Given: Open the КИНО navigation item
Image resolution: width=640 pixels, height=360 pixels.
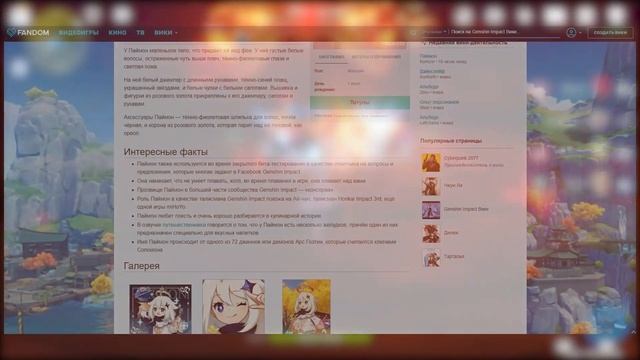Looking at the screenshot, I should [x=118, y=32].
